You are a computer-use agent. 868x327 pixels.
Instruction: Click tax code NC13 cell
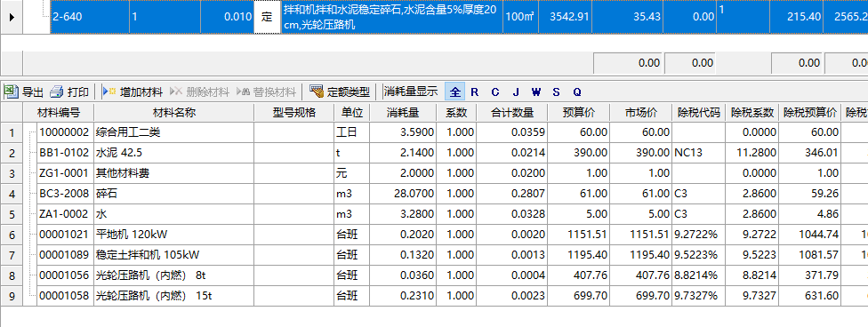699,153
